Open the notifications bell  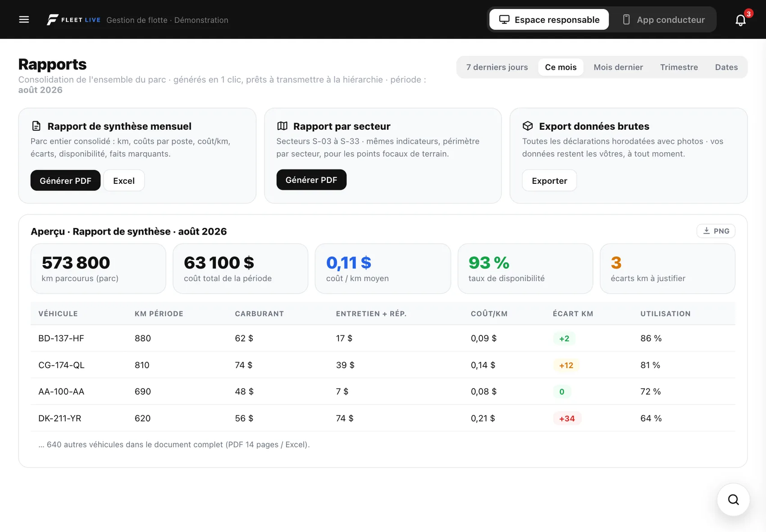click(x=740, y=20)
